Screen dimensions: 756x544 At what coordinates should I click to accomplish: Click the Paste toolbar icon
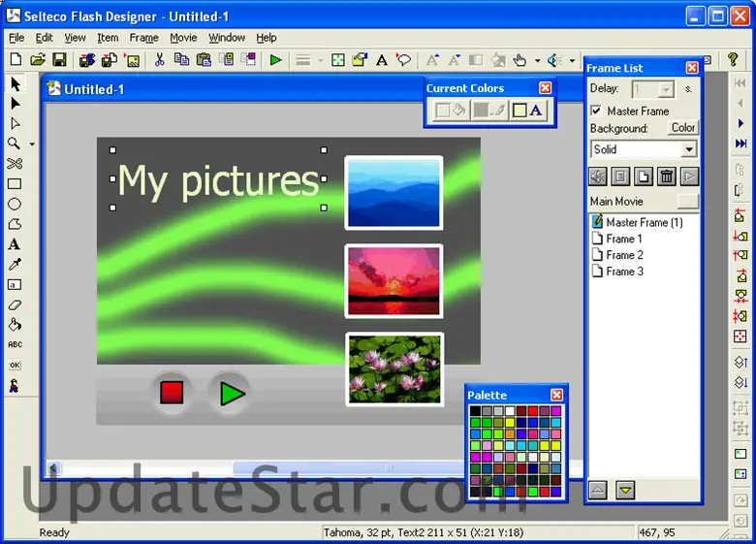tap(204, 60)
